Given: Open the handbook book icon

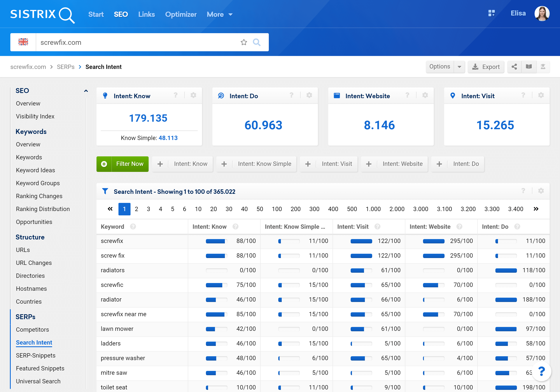Looking at the screenshot, I should [x=529, y=67].
